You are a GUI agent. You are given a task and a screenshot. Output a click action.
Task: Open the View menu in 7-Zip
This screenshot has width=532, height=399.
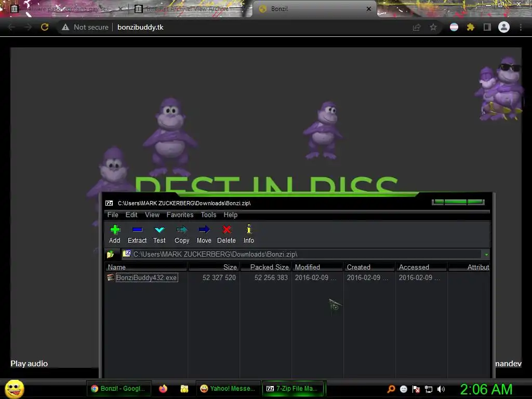[x=152, y=215]
